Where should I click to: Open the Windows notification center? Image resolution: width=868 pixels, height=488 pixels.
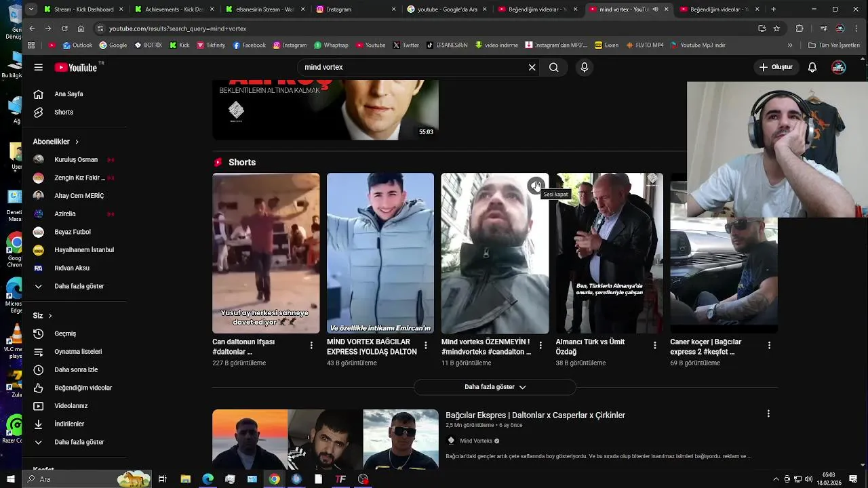854,479
